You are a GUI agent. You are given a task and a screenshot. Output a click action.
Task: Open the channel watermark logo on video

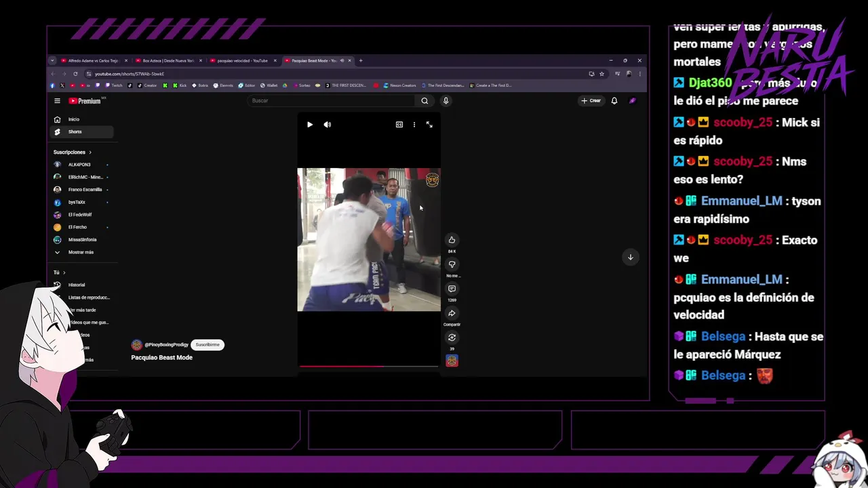(x=432, y=180)
